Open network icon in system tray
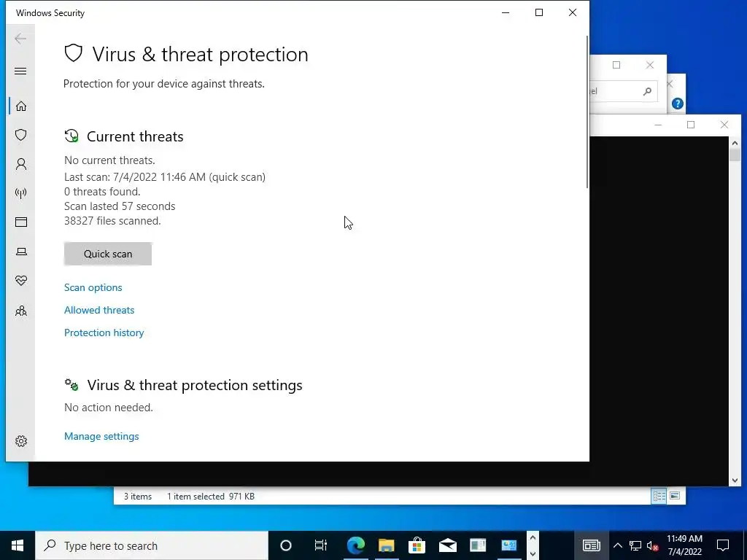Screen dimensions: 747x560 tap(635, 545)
